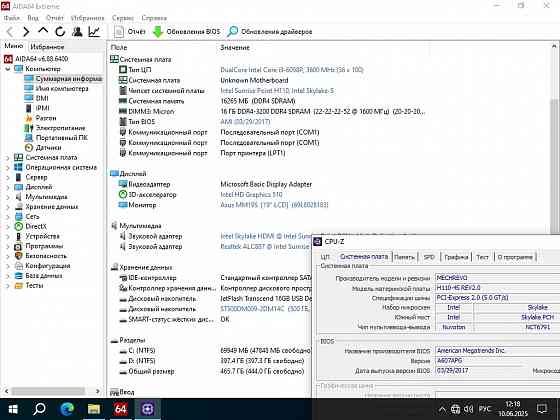Screen dimensions: 560x420
Task: Refresh the page with the circular arrow icon
Action: [60, 32]
